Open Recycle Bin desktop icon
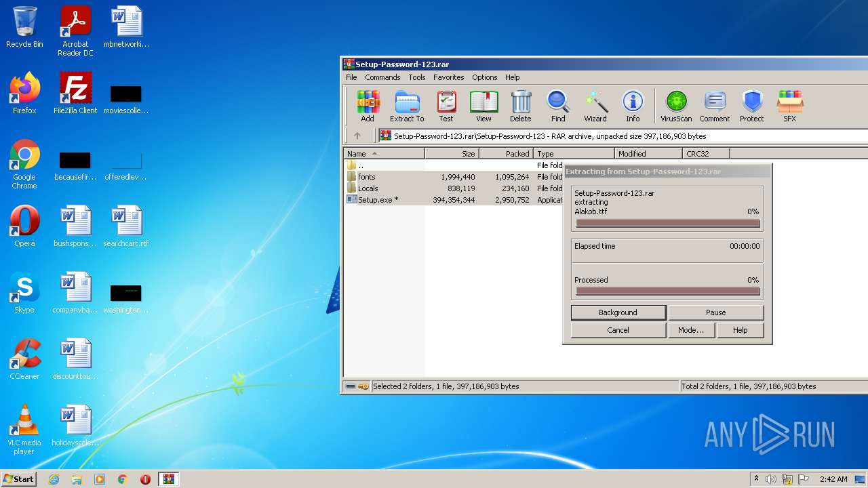Viewport: 868px width, 488px height. tap(24, 27)
